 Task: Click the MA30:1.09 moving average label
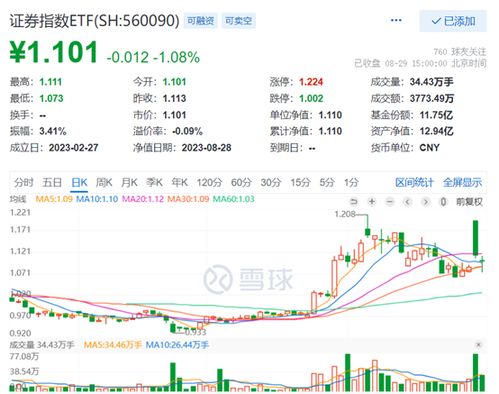coord(188,199)
